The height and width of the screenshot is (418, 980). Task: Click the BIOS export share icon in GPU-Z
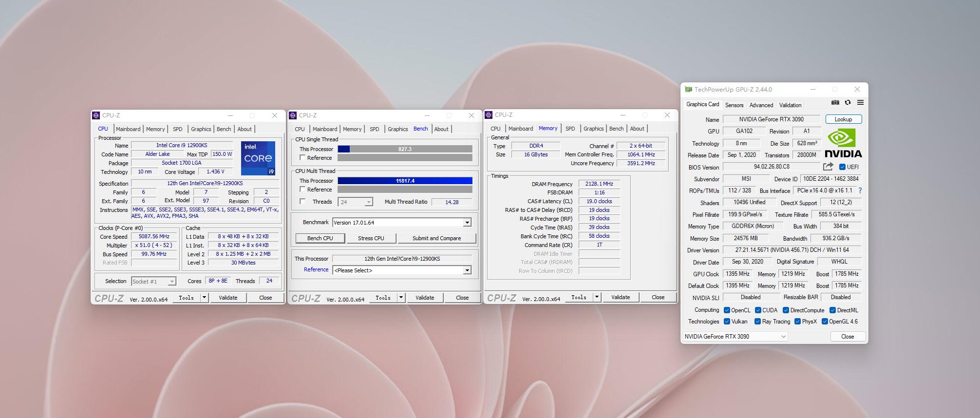point(828,167)
